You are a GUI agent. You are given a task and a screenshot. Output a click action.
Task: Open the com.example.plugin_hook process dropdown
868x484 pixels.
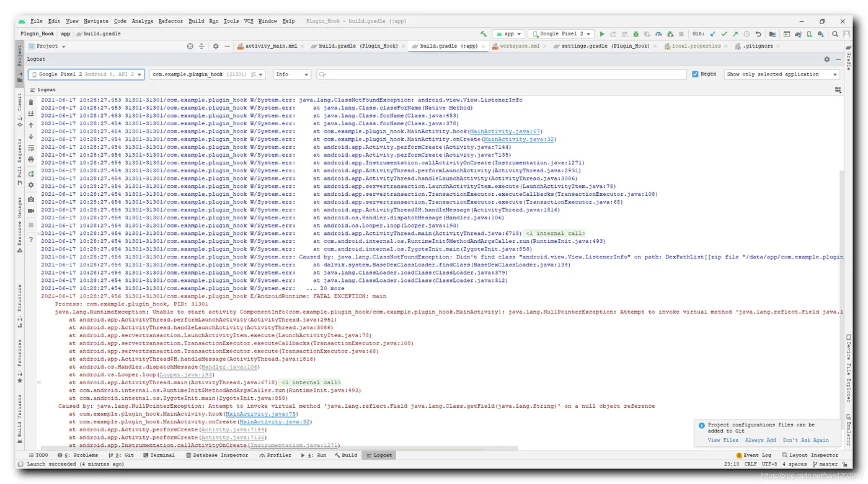tap(207, 74)
